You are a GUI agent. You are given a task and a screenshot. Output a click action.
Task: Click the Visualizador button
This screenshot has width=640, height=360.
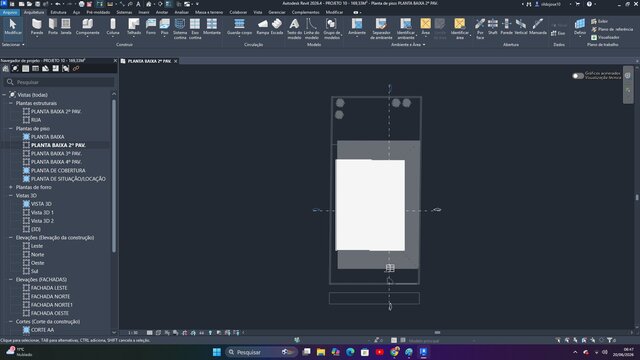click(605, 37)
